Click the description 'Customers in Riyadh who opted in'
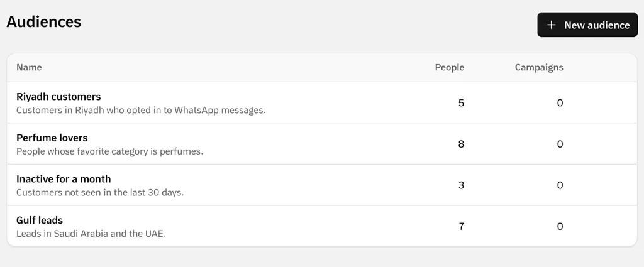 tap(141, 111)
